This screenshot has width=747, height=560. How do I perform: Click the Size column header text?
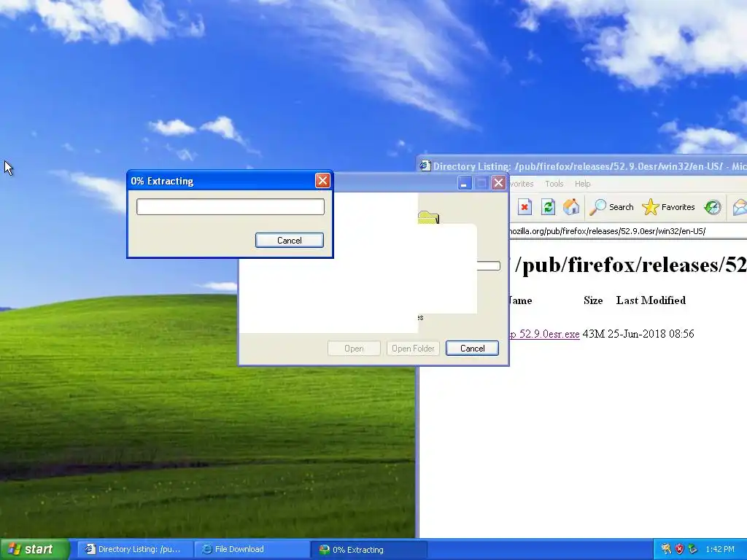point(593,300)
